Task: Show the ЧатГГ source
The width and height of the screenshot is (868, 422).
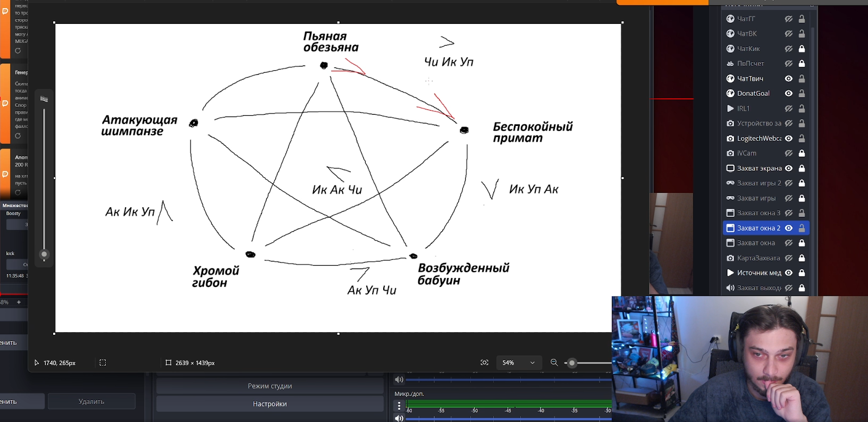Action: [789, 19]
